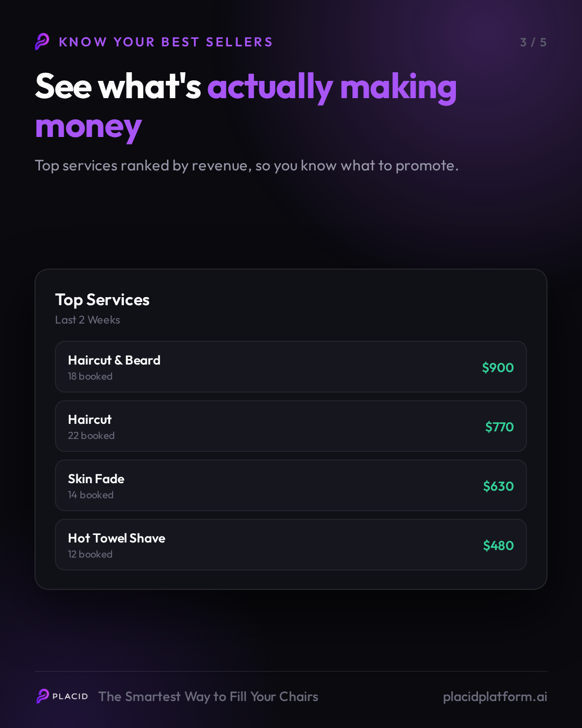The width and height of the screenshot is (582, 728).
Task: Click the PLACID wordmark in the footer
Action: pyautogui.click(x=70, y=697)
